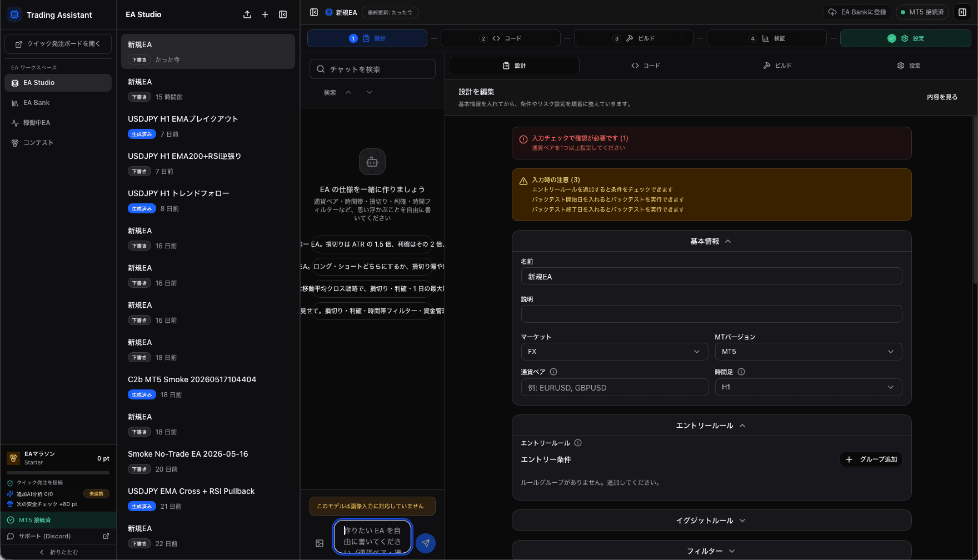Go to step 1 設計

tap(367, 38)
